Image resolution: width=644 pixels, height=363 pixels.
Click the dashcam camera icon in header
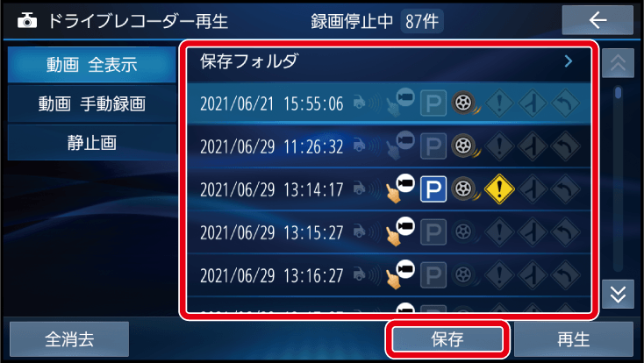[x=27, y=20]
